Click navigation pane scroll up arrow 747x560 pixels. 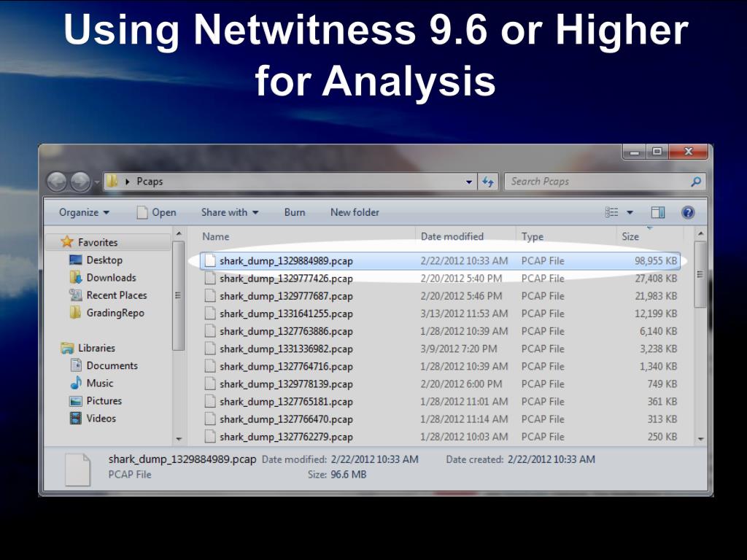[x=178, y=234]
